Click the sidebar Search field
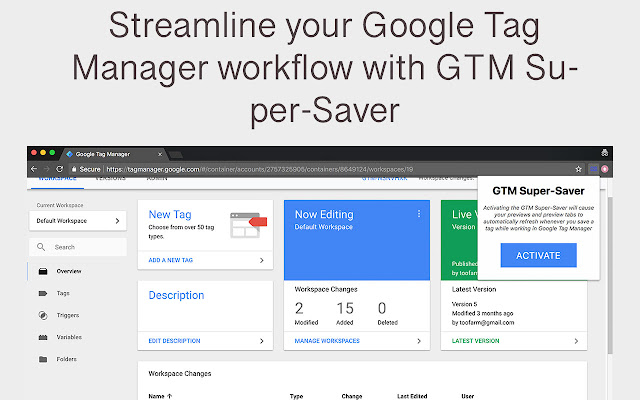 (78, 247)
